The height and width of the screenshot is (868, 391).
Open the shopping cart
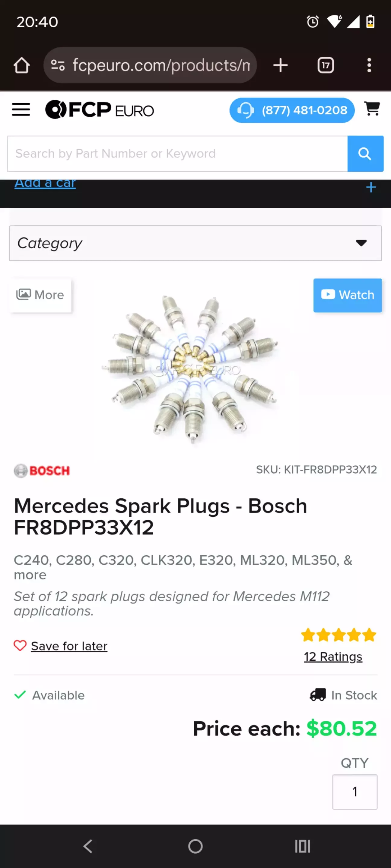point(372,109)
